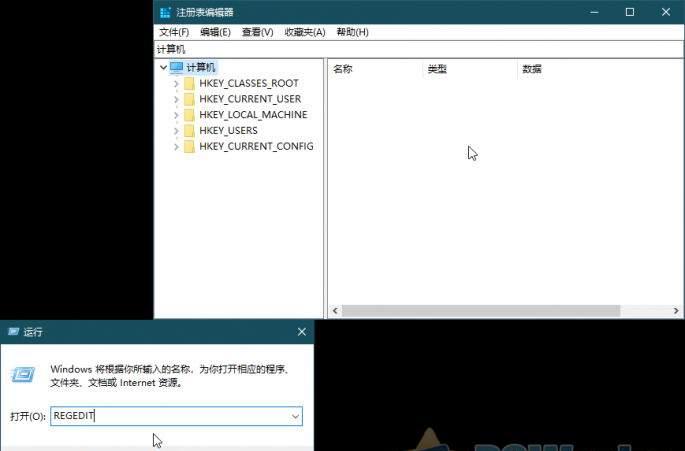
Task: Open the 打开(O) history dropdown
Action: click(296, 416)
